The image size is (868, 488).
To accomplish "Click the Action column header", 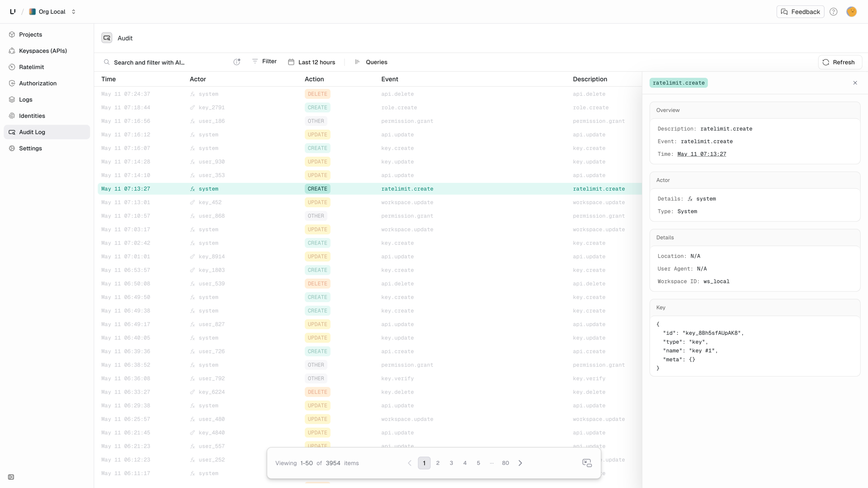I will pyautogui.click(x=314, y=79).
